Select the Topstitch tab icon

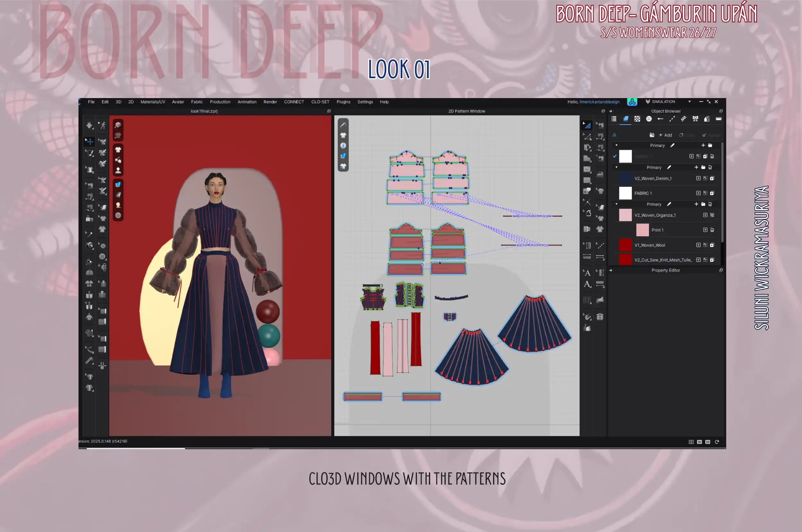coord(672,119)
